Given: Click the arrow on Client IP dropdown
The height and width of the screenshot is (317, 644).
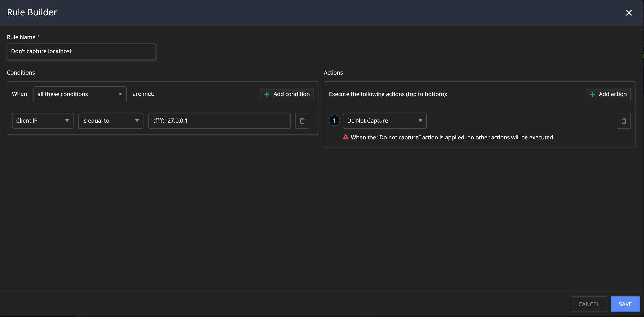Looking at the screenshot, I should 67,121.
